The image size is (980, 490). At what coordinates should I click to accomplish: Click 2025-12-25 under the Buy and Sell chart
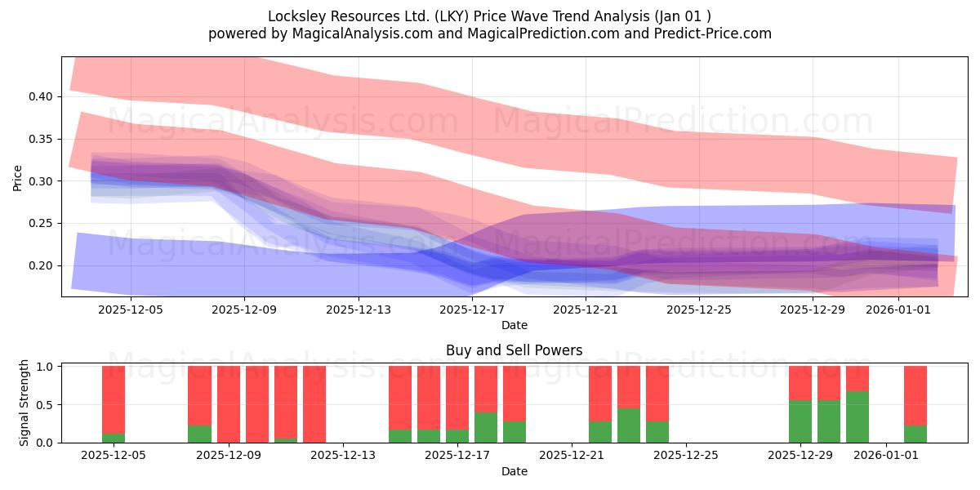[686, 456]
